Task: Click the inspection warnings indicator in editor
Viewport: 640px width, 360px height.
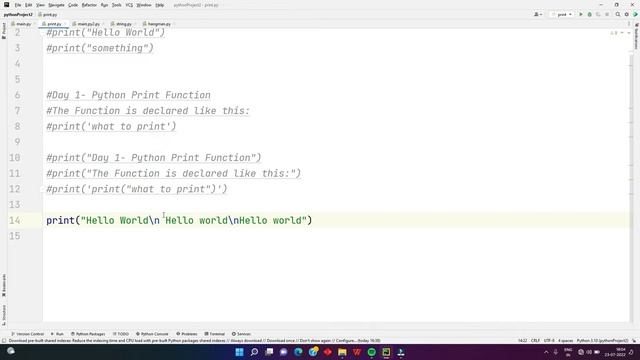Action: (x=614, y=33)
